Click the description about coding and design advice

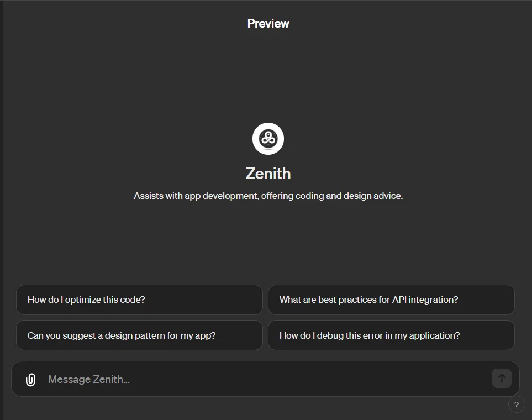click(x=268, y=196)
